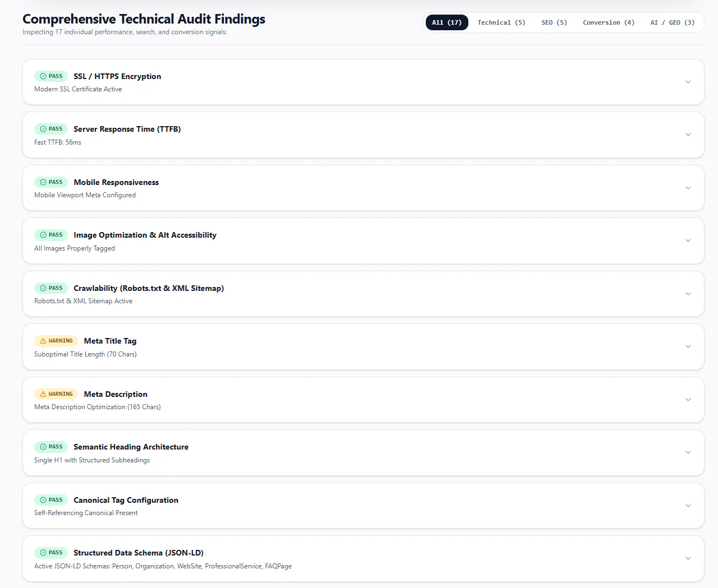Click PASS badge on Canonical Tag Configuration
Viewport: 718px width, 588px height.
tap(51, 500)
